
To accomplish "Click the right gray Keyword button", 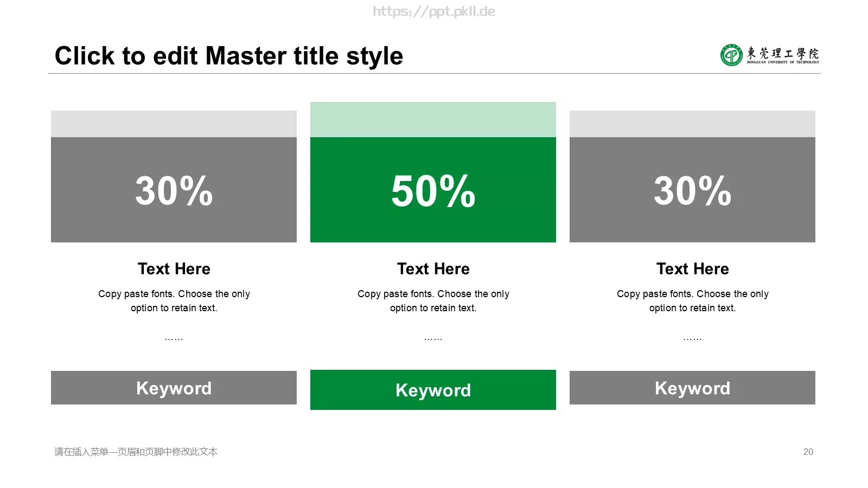I will coord(692,388).
